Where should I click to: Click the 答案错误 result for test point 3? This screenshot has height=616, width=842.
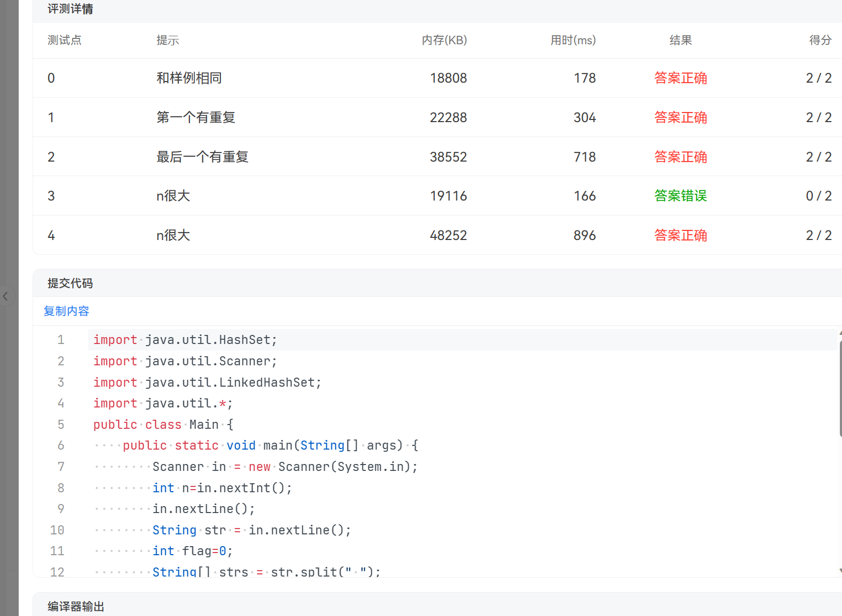click(x=680, y=196)
